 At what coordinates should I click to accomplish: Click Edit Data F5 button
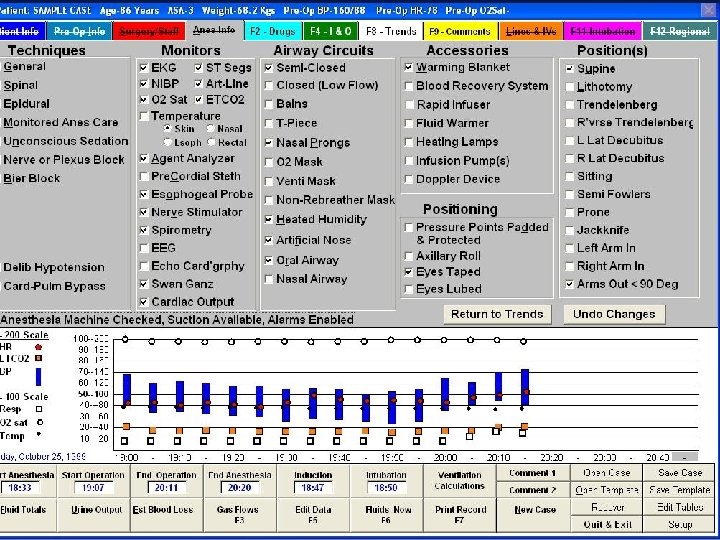click(x=313, y=514)
